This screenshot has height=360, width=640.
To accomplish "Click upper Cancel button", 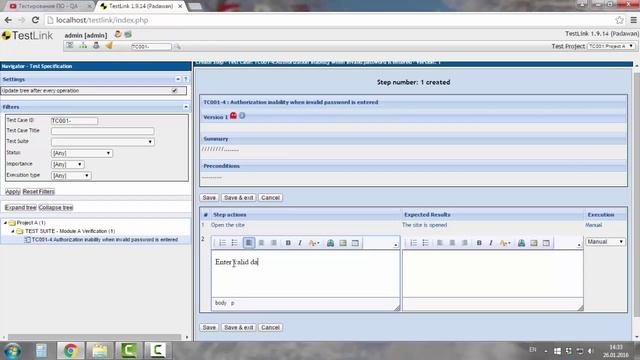I will [x=270, y=198].
